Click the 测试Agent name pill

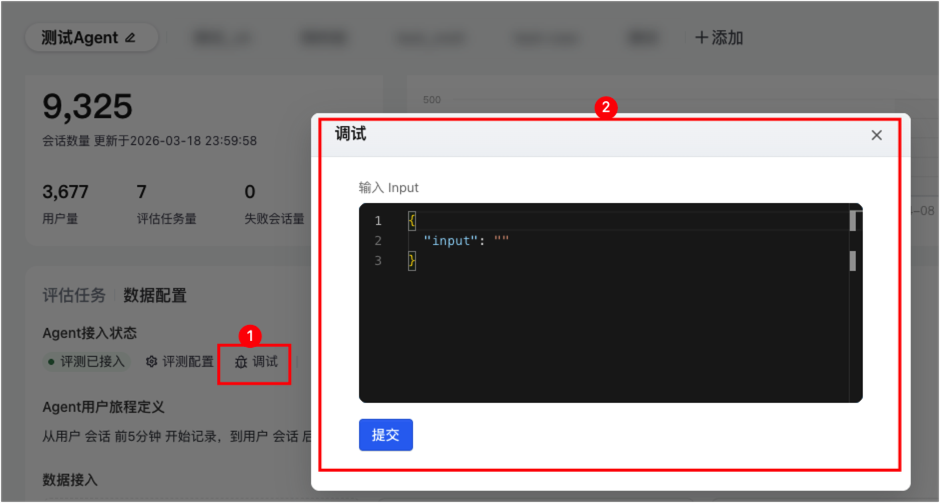point(91,38)
